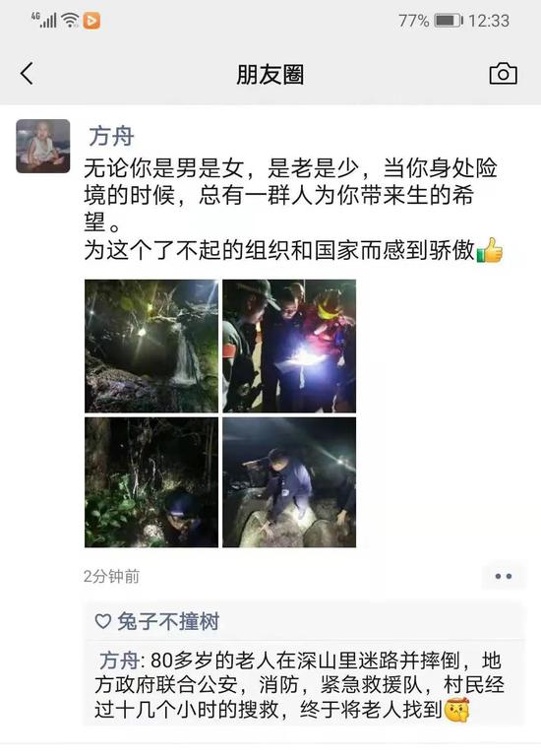The image size is (541, 756).
Task: Tap the thumbs-up emoji in post
Action: tap(490, 250)
